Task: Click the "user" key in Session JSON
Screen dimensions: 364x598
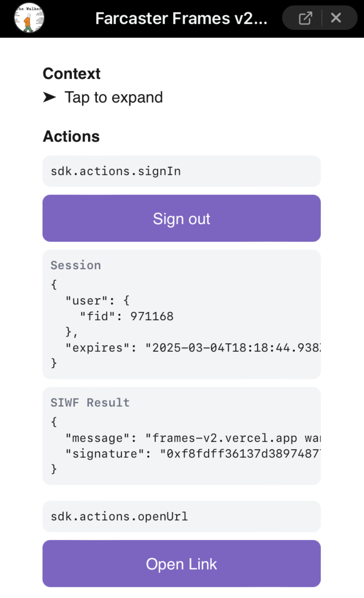Action: click(86, 300)
